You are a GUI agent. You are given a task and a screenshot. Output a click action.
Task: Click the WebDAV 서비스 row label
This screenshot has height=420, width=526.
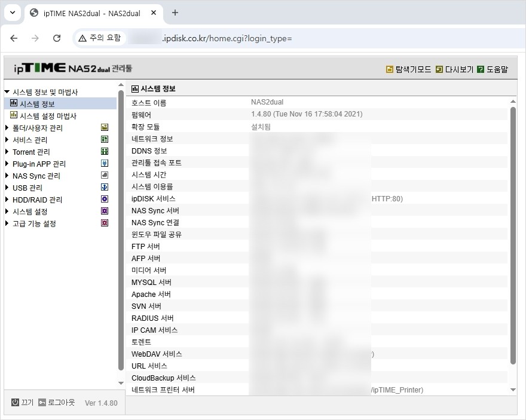point(157,354)
